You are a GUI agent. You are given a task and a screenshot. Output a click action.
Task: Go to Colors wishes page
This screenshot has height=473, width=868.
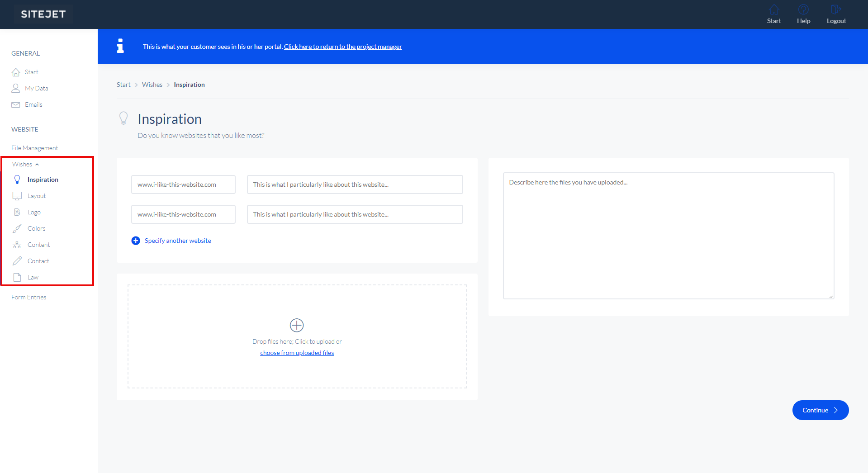click(x=37, y=228)
